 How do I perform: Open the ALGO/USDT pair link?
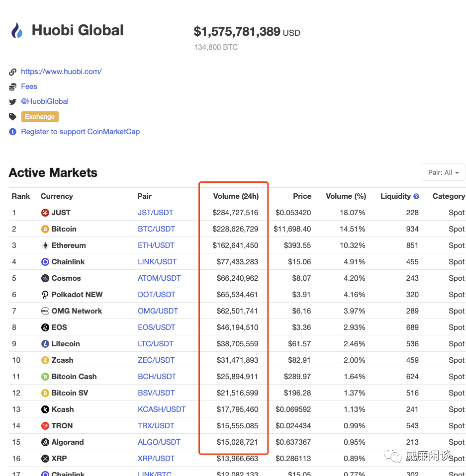159,442
